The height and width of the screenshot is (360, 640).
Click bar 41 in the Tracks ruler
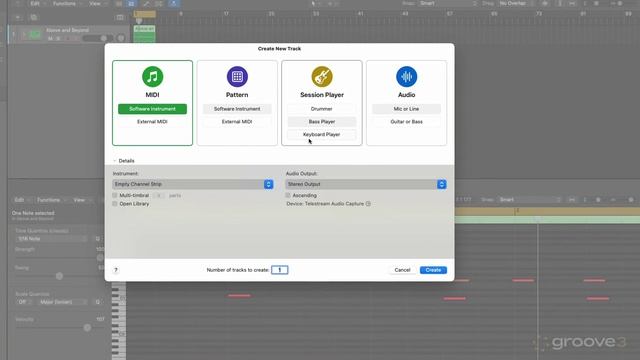tap(360, 13)
